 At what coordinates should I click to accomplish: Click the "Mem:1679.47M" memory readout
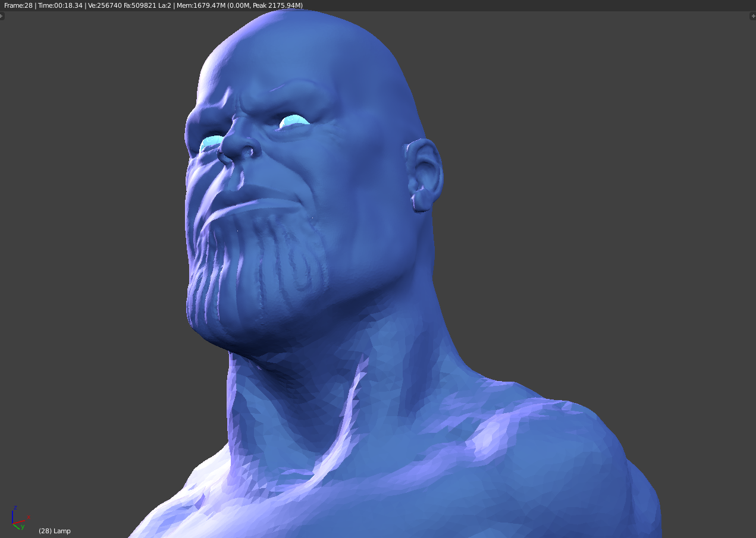201,5
